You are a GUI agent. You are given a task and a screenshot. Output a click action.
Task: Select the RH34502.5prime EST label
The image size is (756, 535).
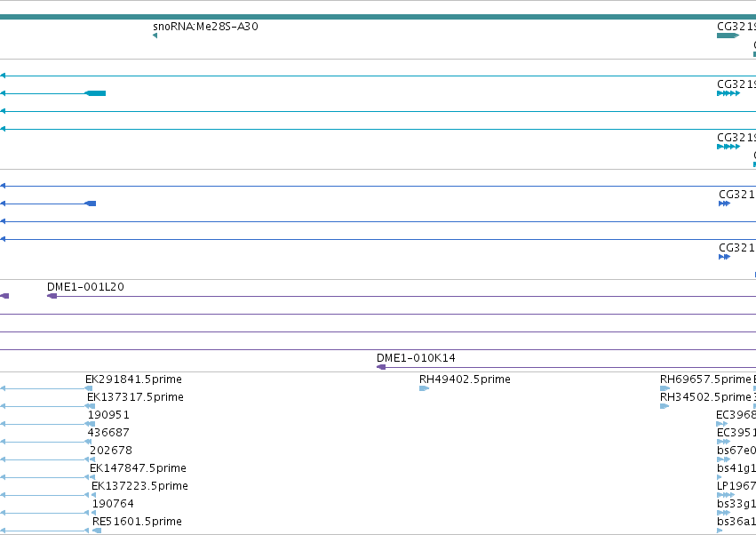tap(705, 397)
